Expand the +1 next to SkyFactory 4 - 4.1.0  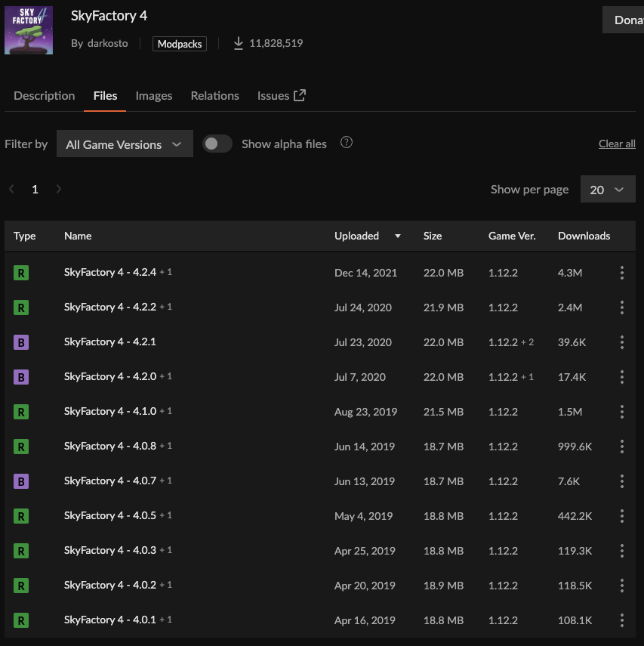tap(166, 411)
